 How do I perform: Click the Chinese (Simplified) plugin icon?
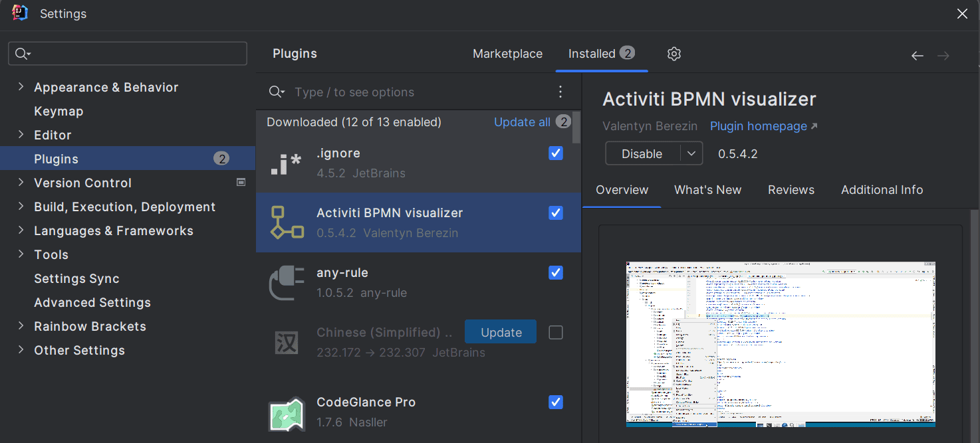(x=287, y=343)
